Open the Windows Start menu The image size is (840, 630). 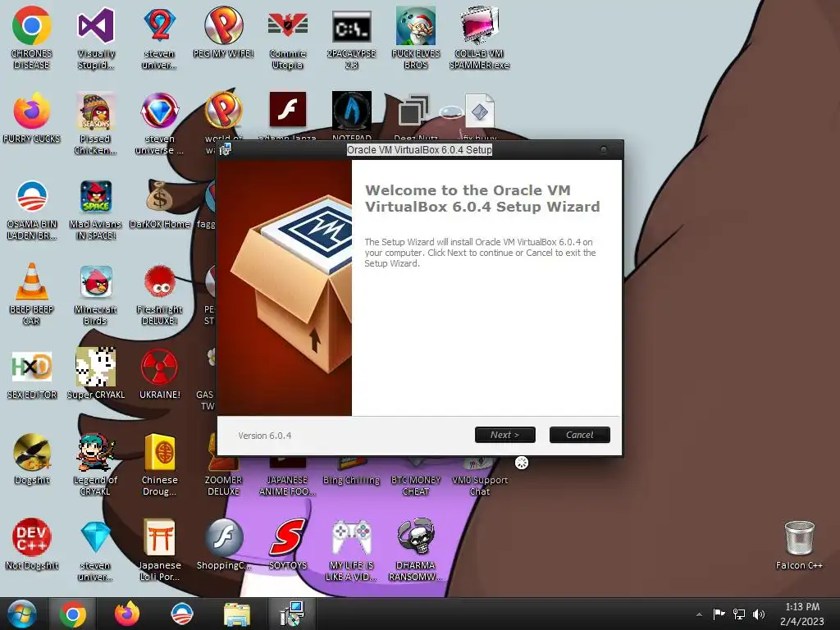click(x=21, y=614)
